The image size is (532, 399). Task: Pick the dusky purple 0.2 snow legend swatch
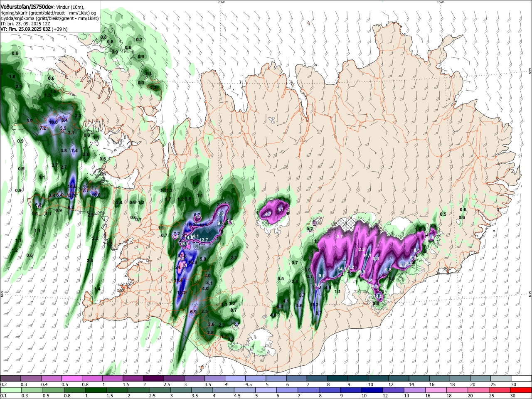(x=10, y=379)
